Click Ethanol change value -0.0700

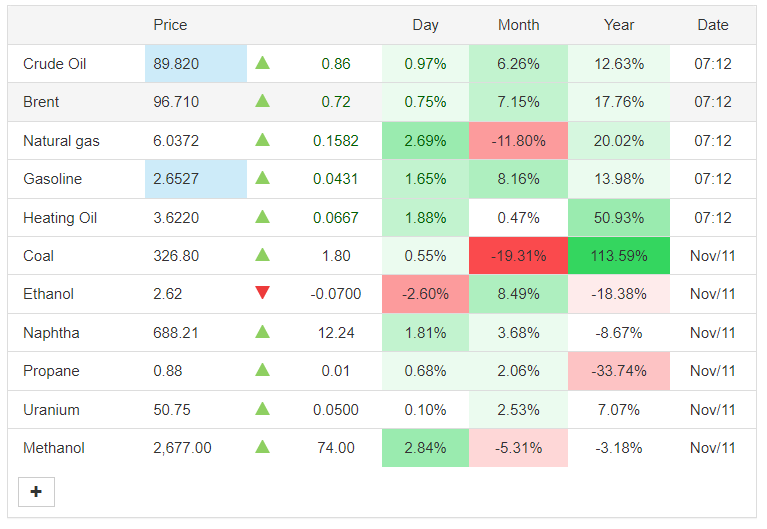pos(336,294)
